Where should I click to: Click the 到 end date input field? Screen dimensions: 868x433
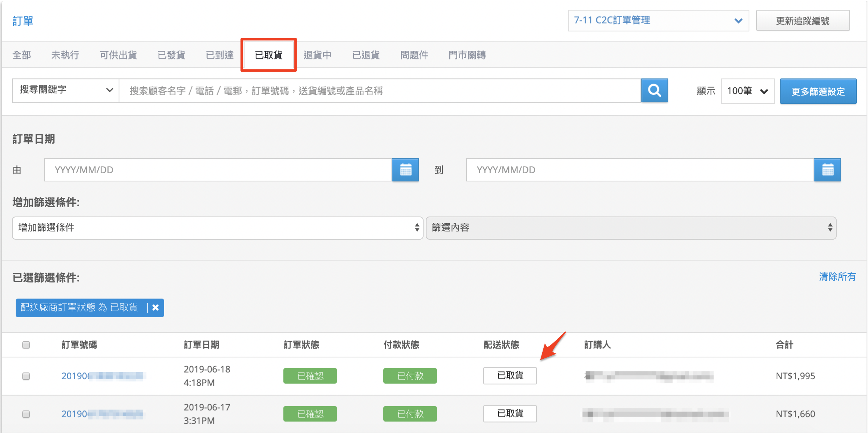(x=640, y=170)
